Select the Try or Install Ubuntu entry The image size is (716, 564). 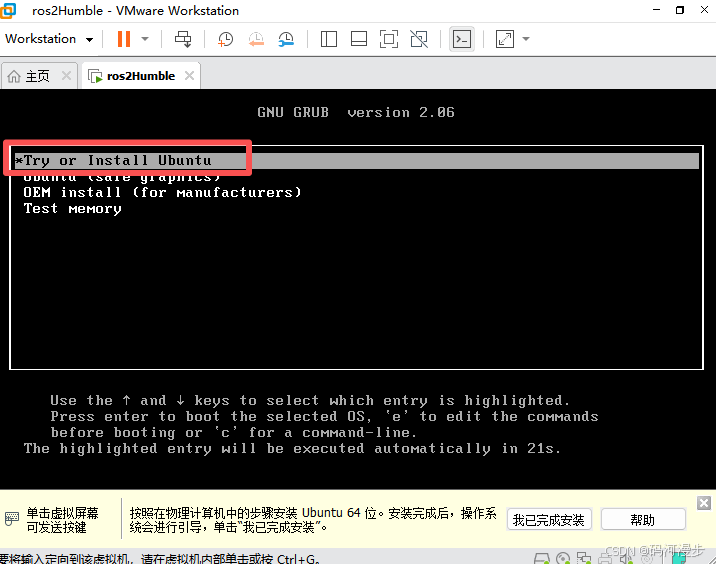click(356, 161)
